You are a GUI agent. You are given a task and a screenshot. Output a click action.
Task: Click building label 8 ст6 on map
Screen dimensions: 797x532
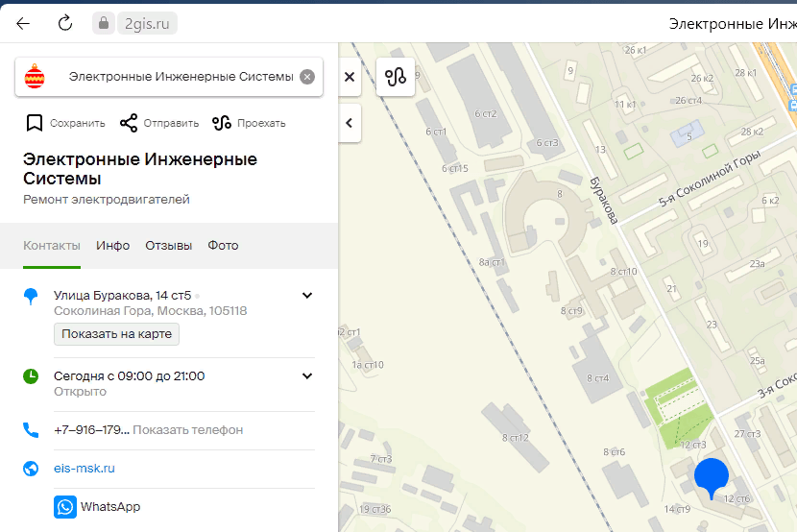pos(614,451)
